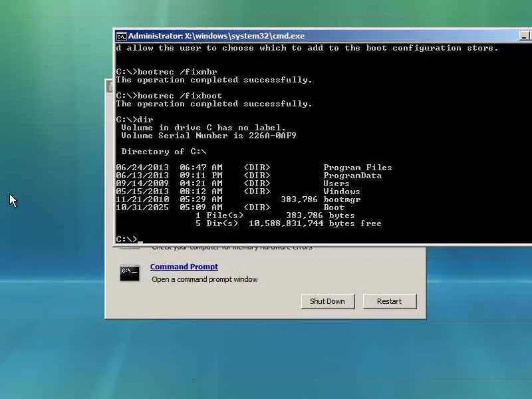The image size is (532, 399).
Task: Click the 'Windows' directory entry
Action: click(238, 192)
